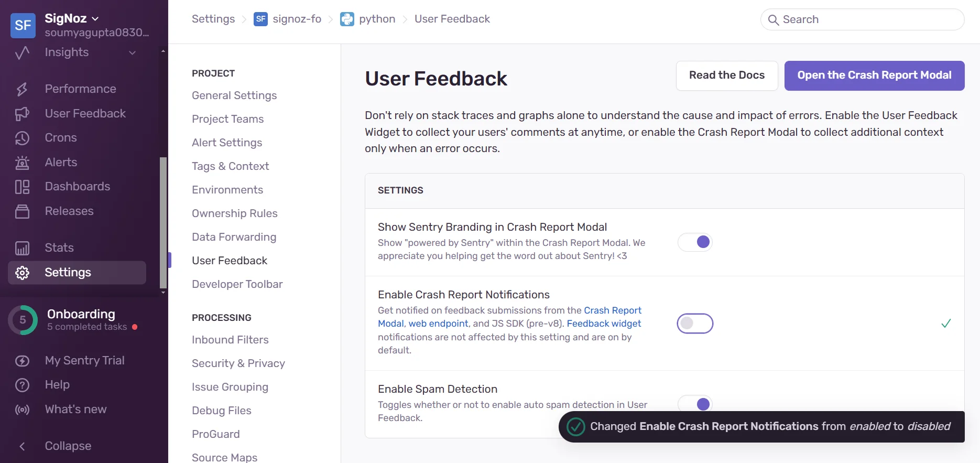The width and height of the screenshot is (980, 463).
Task: Click the Python project icon in breadcrumb
Action: pos(347,19)
